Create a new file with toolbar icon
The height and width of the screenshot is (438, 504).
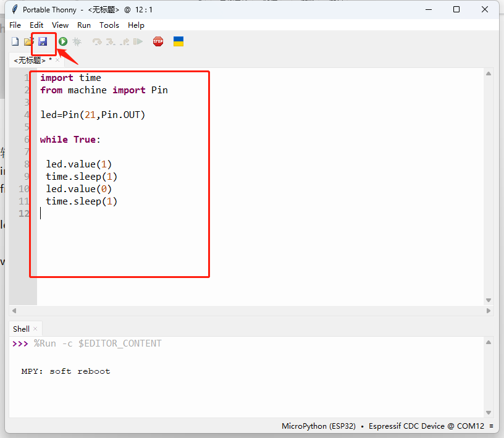pyautogui.click(x=15, y=41)
